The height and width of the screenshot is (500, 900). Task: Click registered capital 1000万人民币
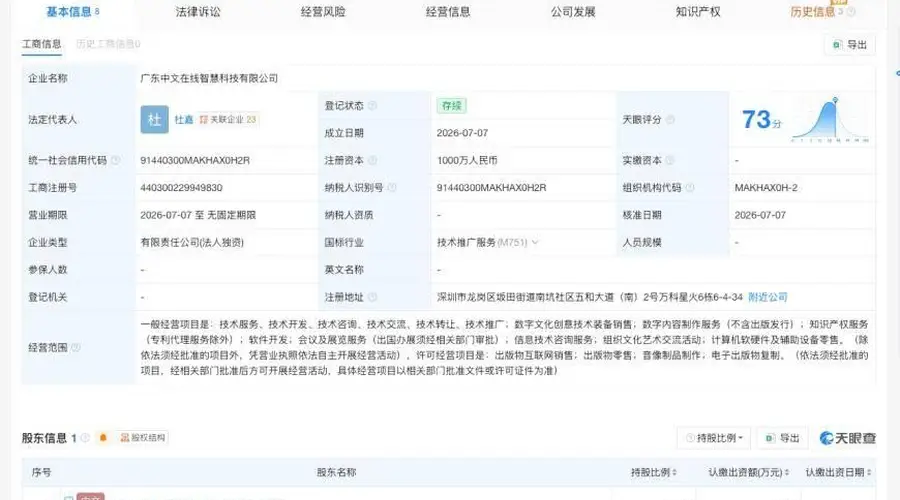(467, 160)
